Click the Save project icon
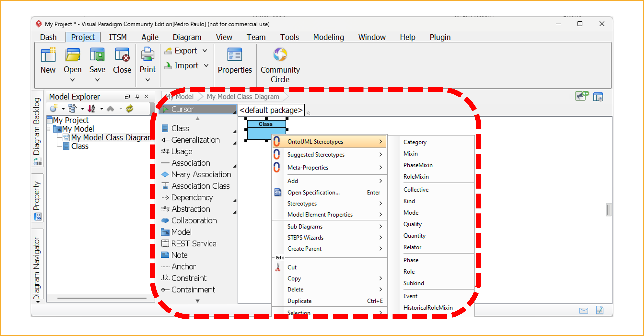This screenshot has height=336, width=644. pos(97,55)
